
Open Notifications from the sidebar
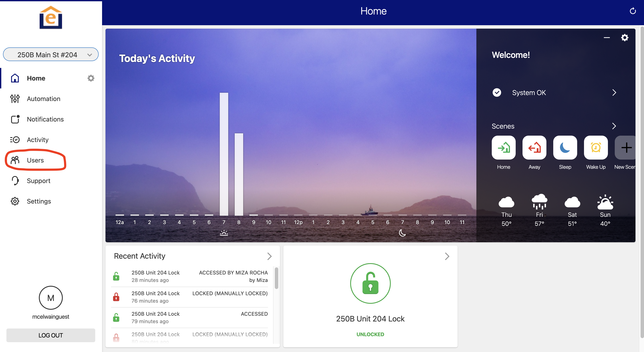(x=45, y=119)
